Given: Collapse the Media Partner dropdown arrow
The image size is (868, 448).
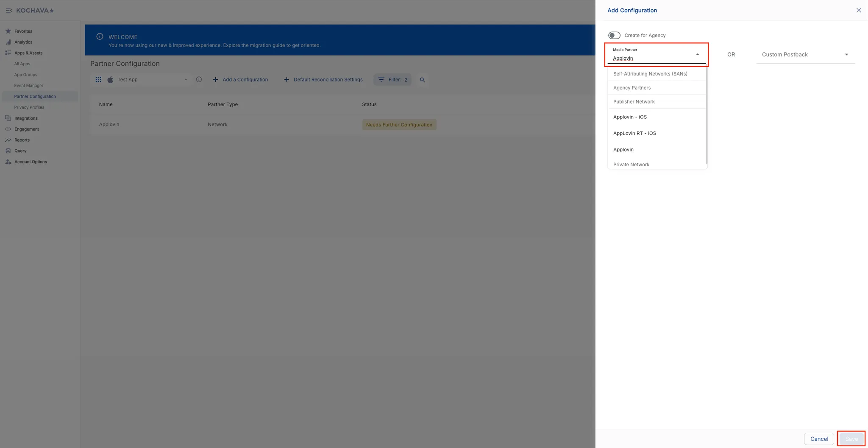Looking at the screenshot, I should click(x=698, y=54).
